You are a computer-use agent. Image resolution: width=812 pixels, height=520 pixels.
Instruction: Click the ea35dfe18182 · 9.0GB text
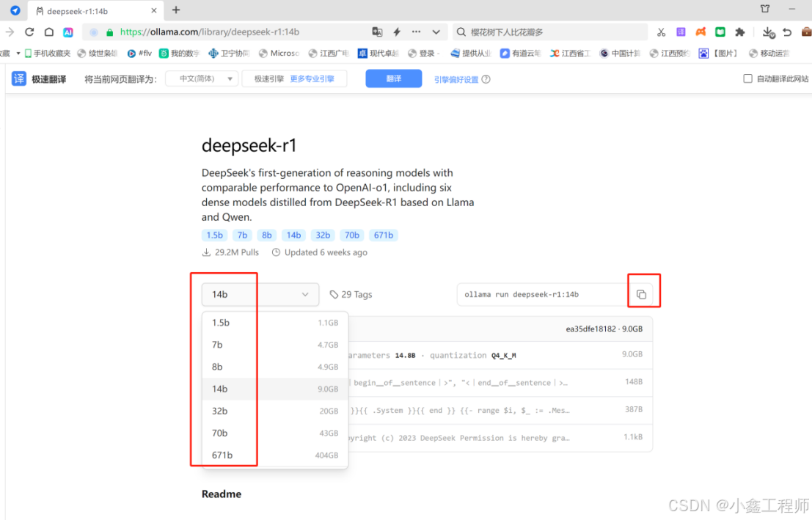[x=604, y=329]
